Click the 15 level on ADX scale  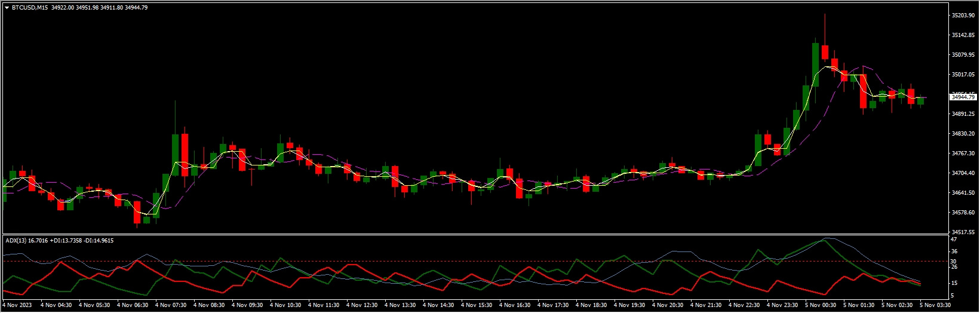pos(954,283)
